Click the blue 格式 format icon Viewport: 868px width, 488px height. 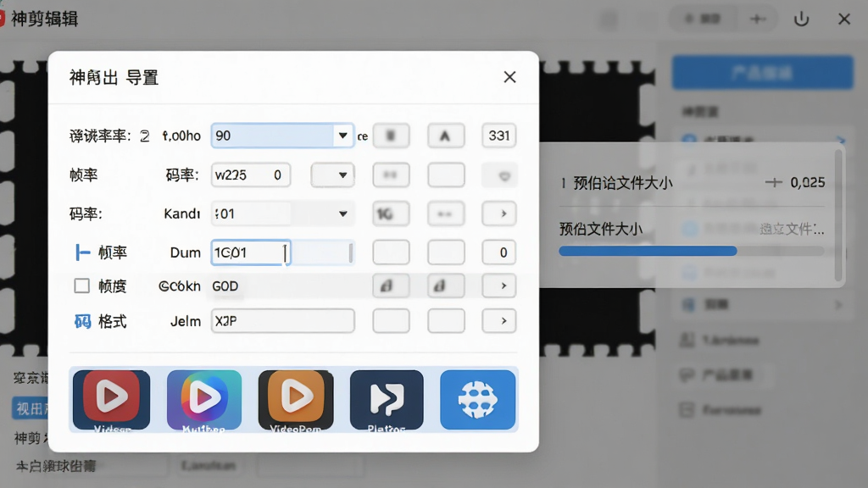pyautogui.click(x=82, y=321)
